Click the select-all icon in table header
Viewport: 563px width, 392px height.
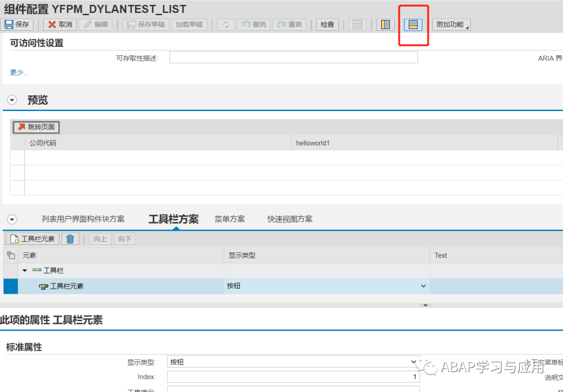(11, 255)
